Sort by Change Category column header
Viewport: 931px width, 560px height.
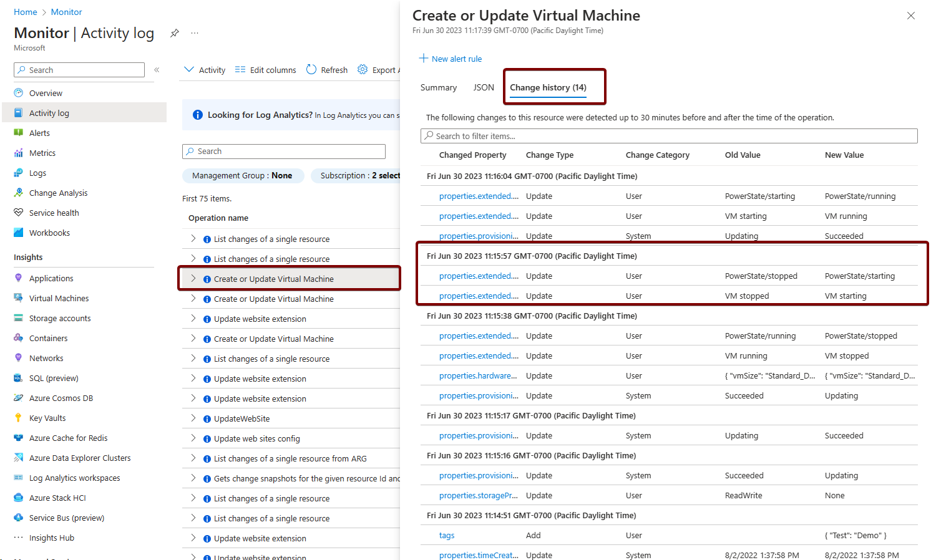[658, 155]
